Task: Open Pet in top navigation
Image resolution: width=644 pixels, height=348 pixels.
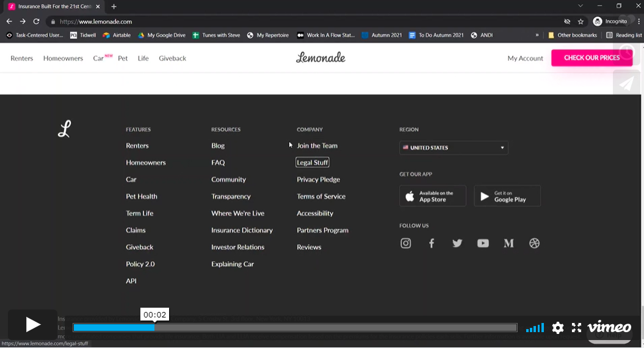Action: point(123,59)
